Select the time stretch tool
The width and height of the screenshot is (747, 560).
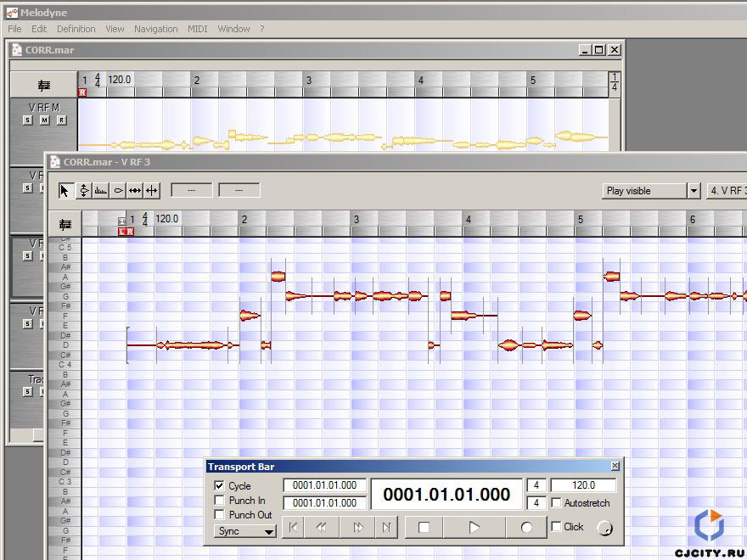[x=135, y=191]
